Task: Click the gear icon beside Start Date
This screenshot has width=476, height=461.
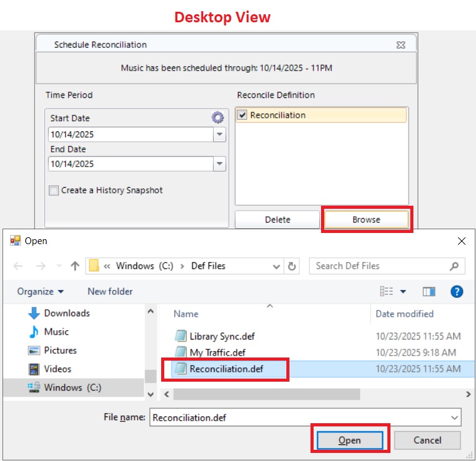Action: click(218, 118)
